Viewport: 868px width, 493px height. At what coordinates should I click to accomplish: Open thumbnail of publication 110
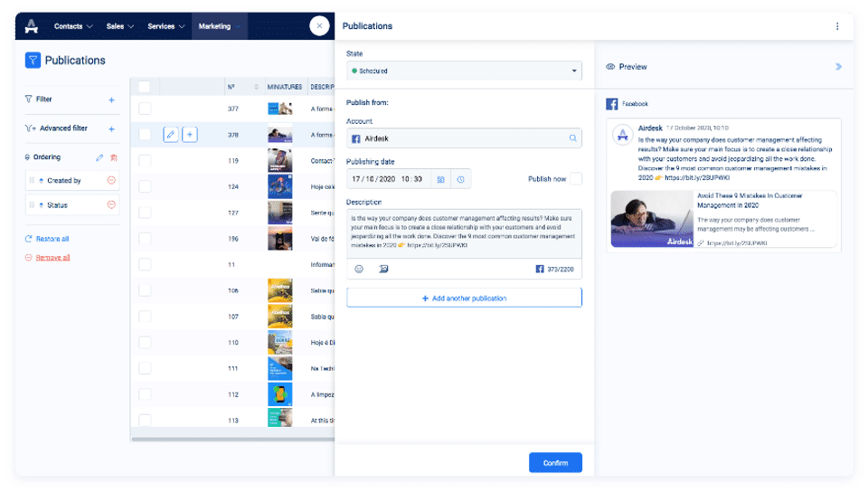[x=279, y=342]
